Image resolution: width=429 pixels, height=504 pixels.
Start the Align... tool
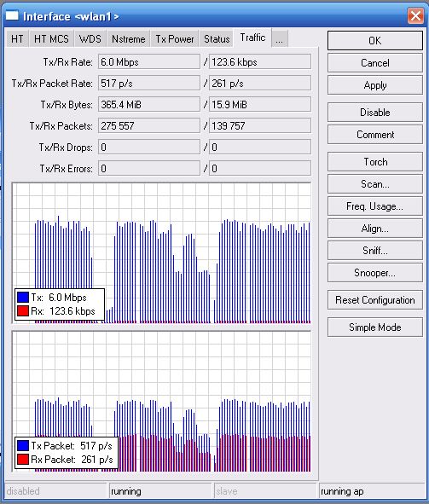pos(375,229)
